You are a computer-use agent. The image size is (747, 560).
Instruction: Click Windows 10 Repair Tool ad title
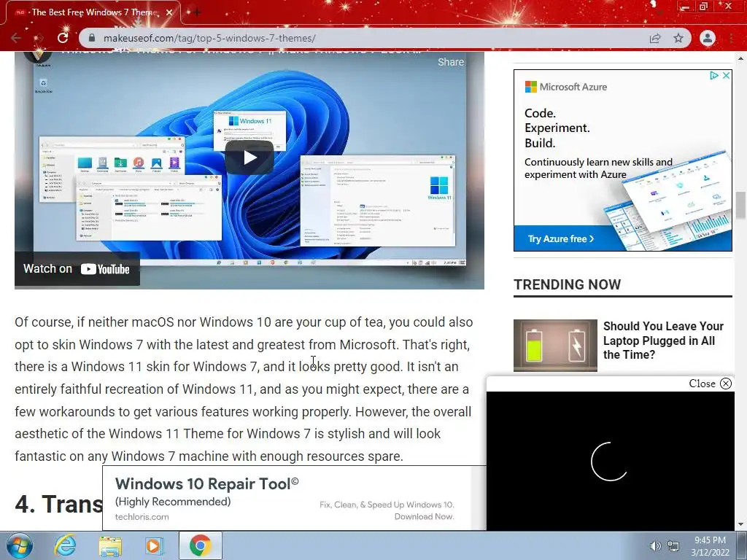tap(206, 484)
